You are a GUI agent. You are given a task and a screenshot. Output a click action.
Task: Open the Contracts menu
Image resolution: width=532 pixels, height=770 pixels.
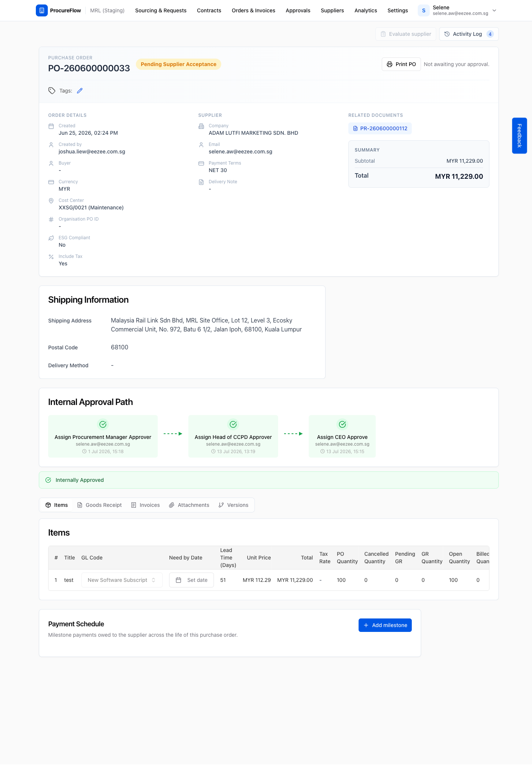pos(209,10)
